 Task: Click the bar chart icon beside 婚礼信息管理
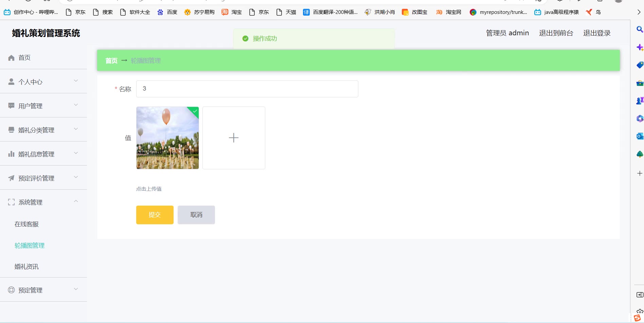pos(11,154)
